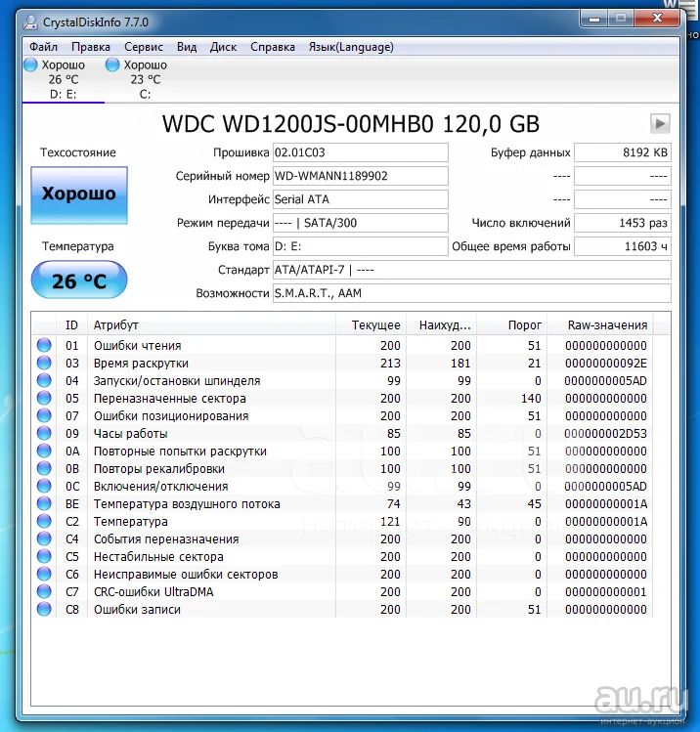Click the Наихуд... column header
The height and width of the screenshot is (732, 700).
(x=441, y=324)
